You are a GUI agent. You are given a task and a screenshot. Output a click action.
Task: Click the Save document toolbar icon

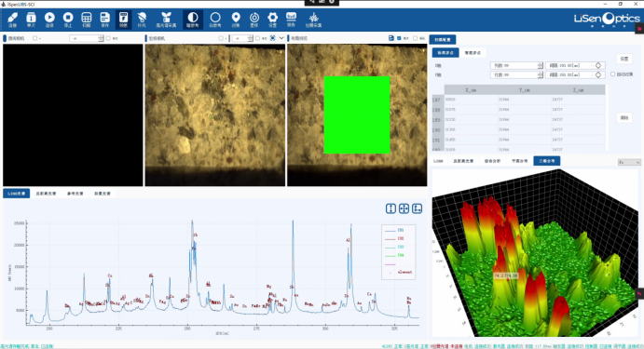coord(104,19)
